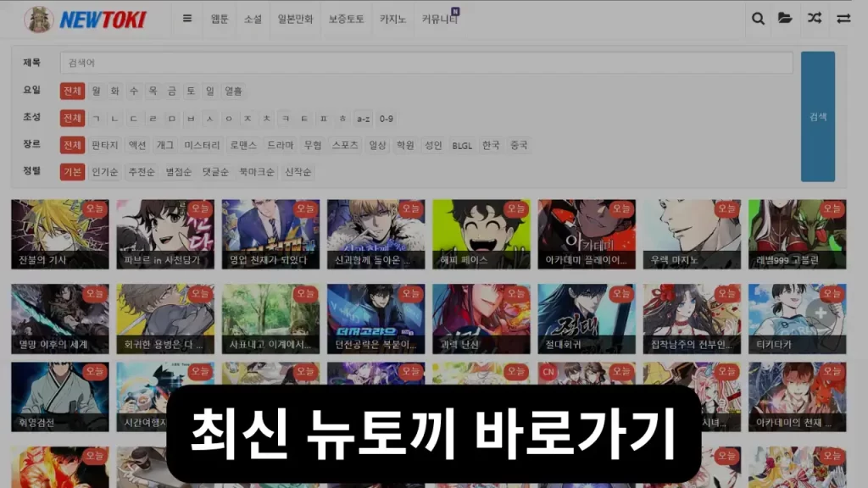The image size is (868, 488).
Task: Select the 한국 filter
Action: (x=491, y=145)
